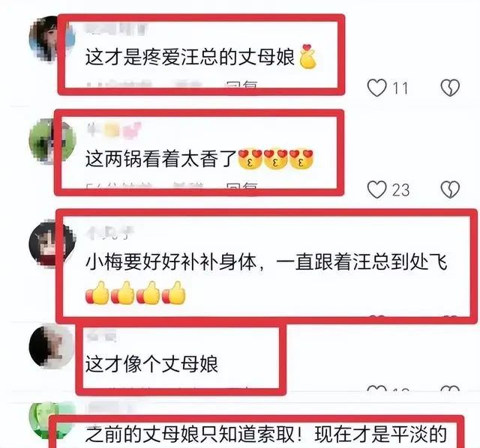Open the green avatar beside the 这两锅看着太香了 comment
Screen dimensions: 480x448
(x=52, y=142)
